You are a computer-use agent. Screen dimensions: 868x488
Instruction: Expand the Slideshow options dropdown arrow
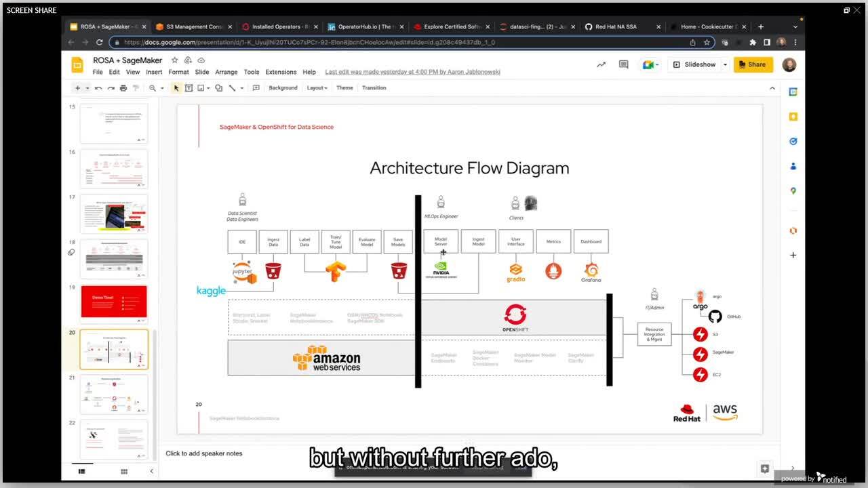(725, 64)
